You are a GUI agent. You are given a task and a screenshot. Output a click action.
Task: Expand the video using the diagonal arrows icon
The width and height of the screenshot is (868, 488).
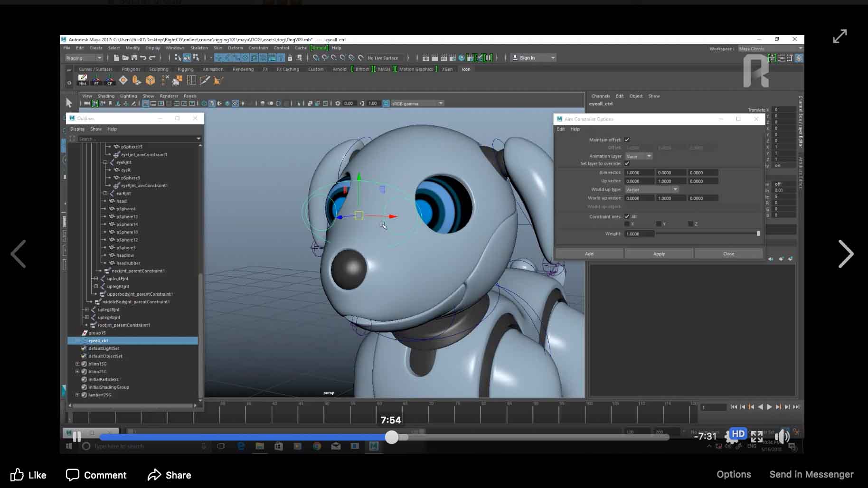pos(840,36)
